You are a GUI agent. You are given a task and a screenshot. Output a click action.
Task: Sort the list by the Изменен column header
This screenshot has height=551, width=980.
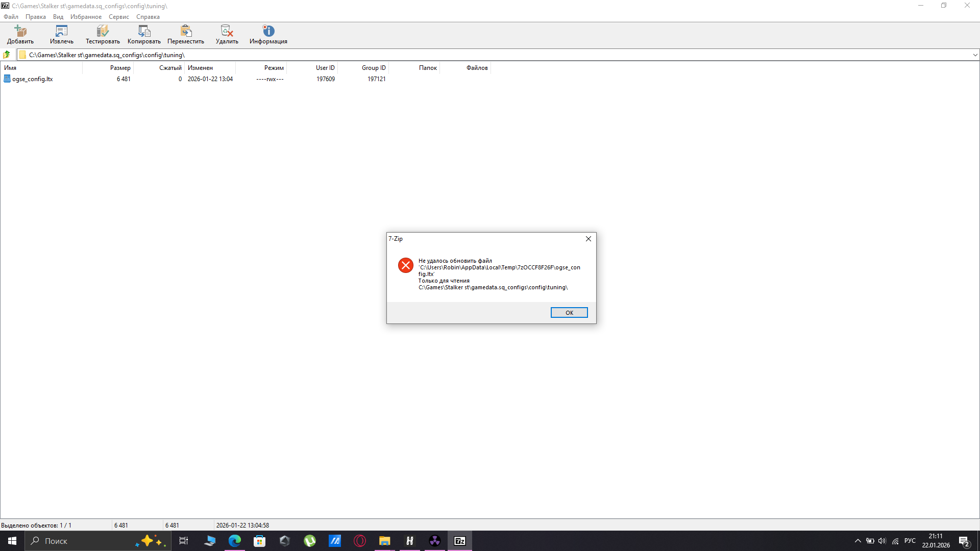click(x=200, y=68)
